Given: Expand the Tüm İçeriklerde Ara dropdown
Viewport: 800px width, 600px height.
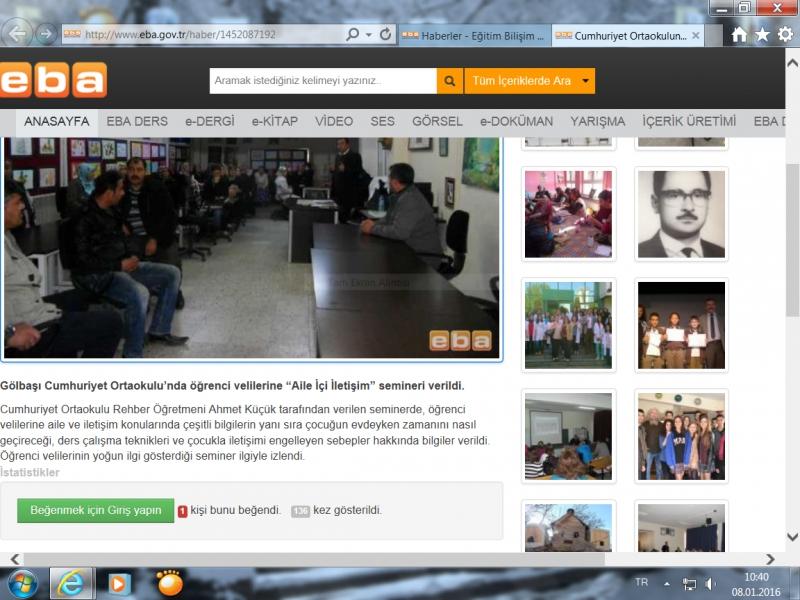Looking at the screenshot, I should 585,81.
